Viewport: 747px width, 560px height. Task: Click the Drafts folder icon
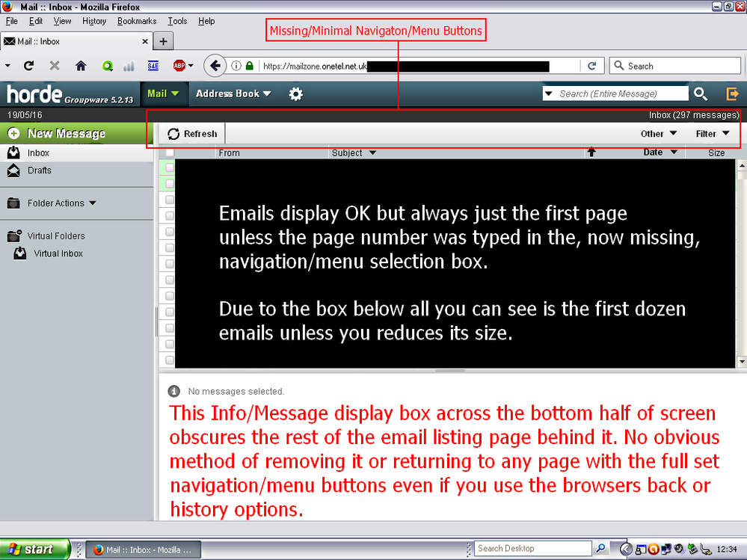coord(13,170)
